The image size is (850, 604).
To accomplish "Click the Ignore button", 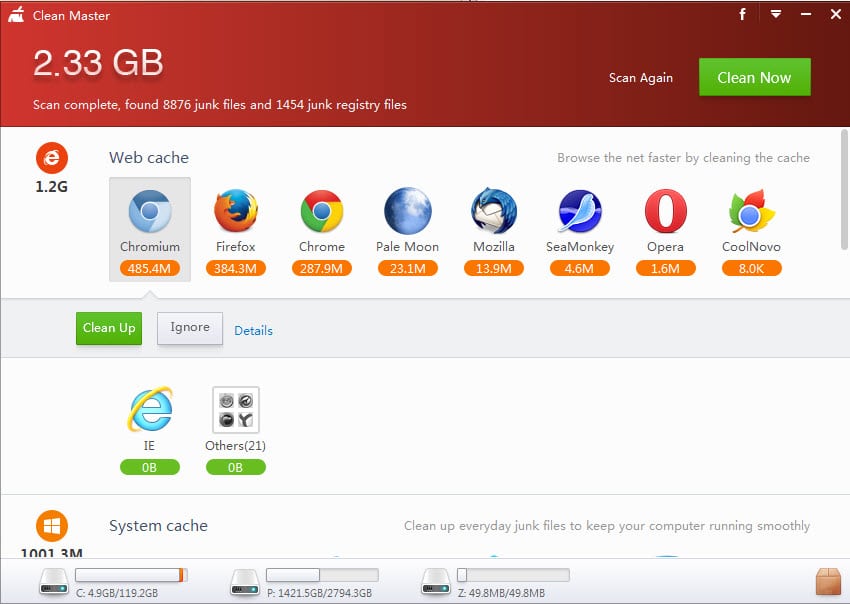I will pos(190,328).
